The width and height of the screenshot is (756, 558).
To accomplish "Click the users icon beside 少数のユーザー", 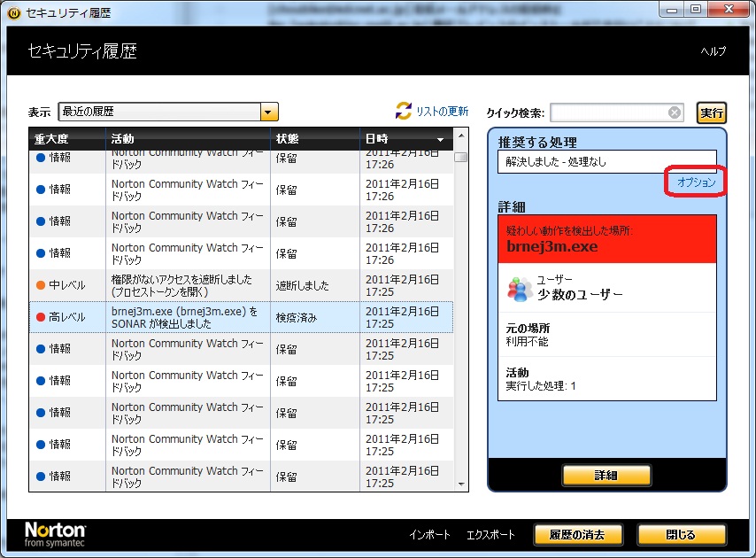I will coord(520,289).
